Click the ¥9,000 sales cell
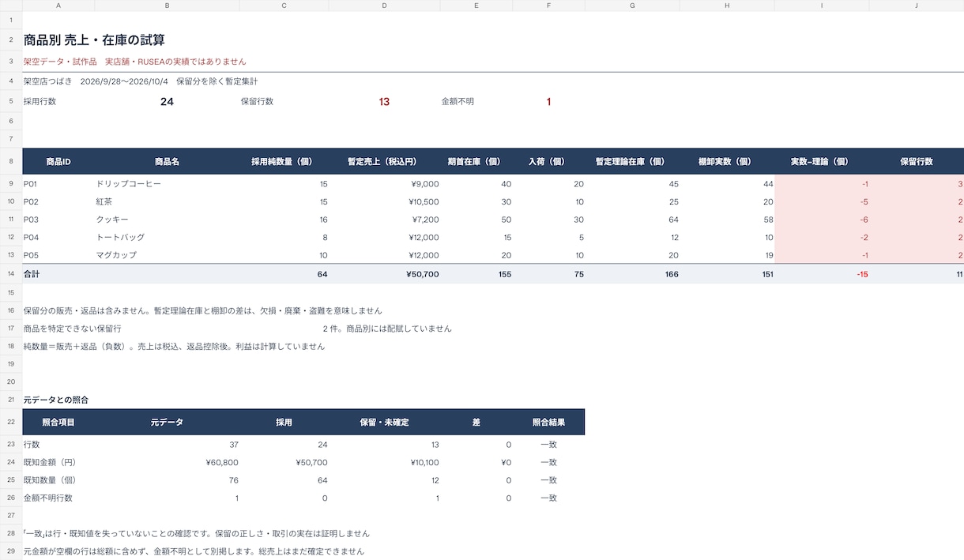 pos(385,184)
